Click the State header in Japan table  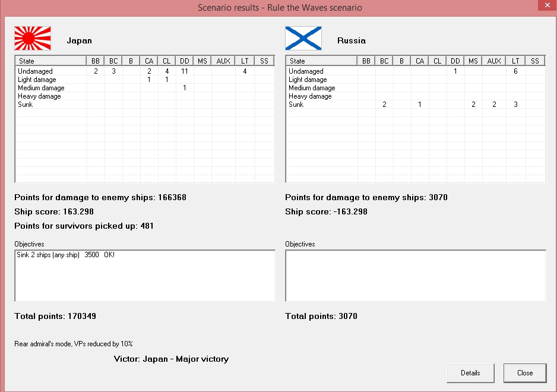[51, 61]
